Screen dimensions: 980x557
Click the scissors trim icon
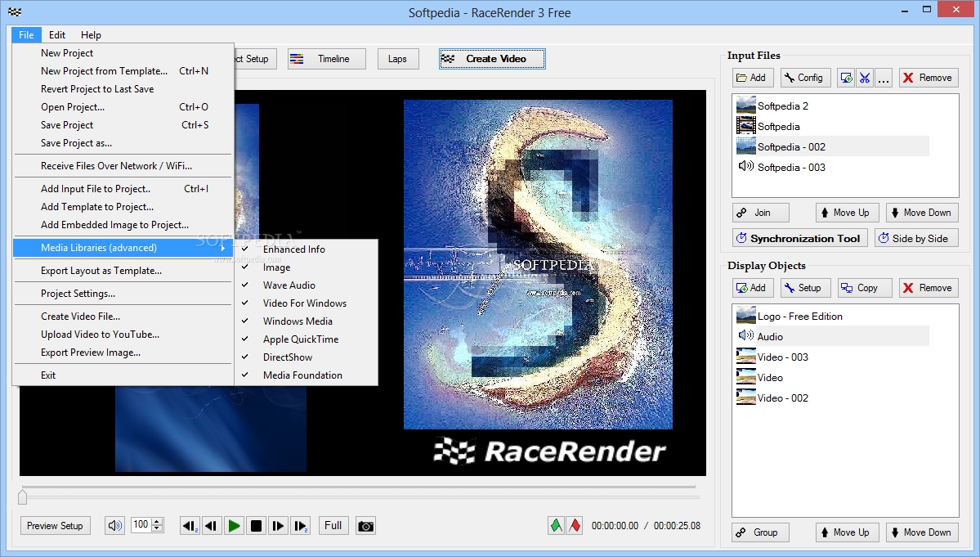tap(865, 78)
